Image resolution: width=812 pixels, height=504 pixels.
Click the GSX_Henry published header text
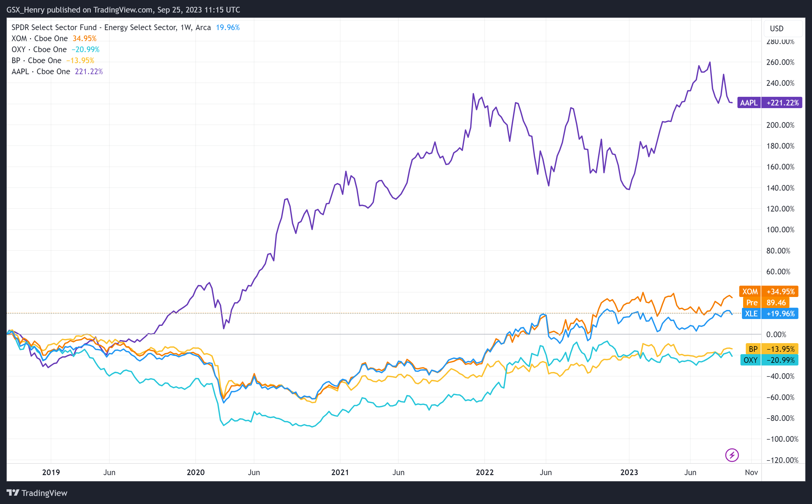[x=123, y=10]
